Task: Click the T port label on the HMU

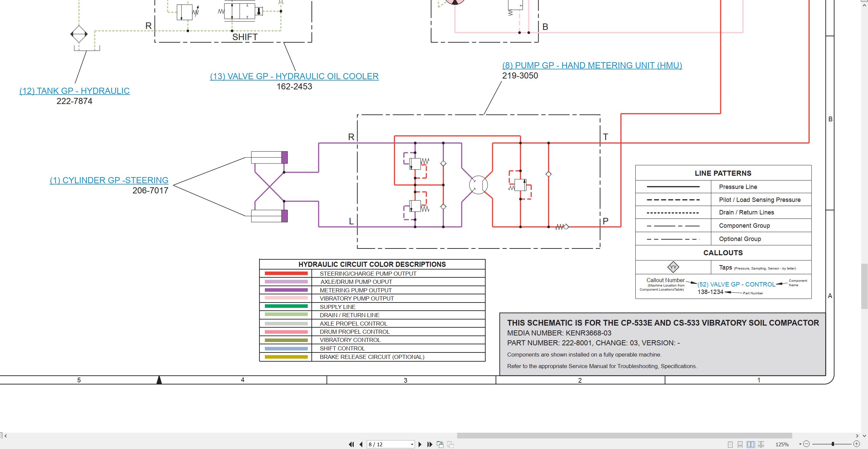Action: [605, 137]
